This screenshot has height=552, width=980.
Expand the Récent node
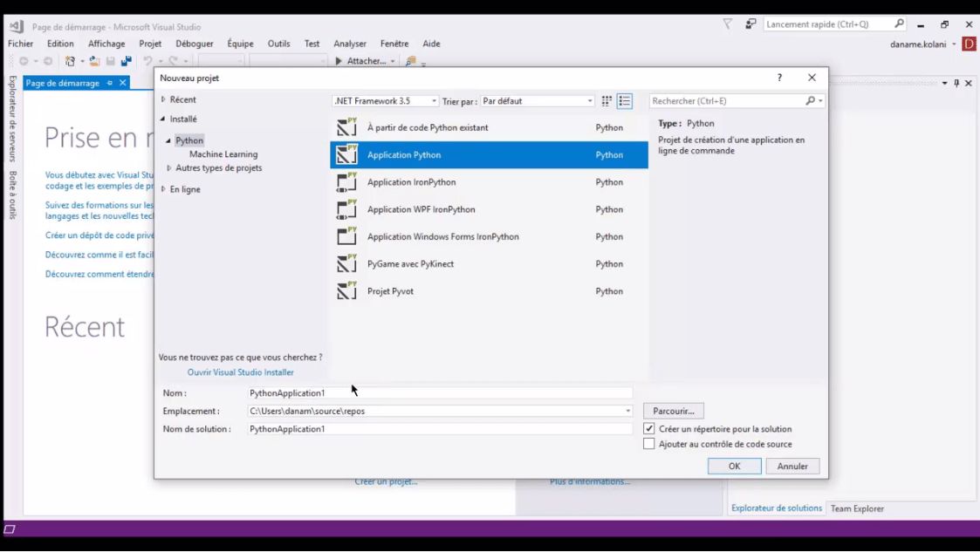click(x=164, y=99)
